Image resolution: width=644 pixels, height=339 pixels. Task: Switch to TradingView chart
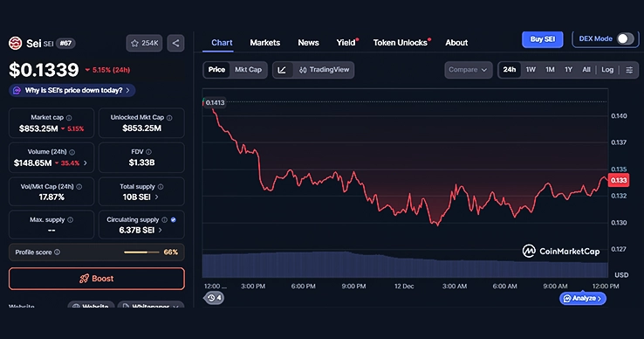click(324, 70)
